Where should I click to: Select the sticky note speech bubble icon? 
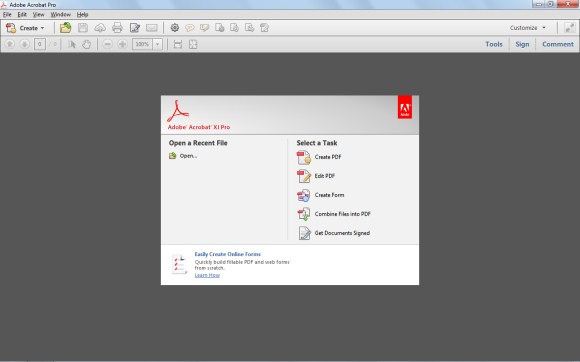[190, 28]
